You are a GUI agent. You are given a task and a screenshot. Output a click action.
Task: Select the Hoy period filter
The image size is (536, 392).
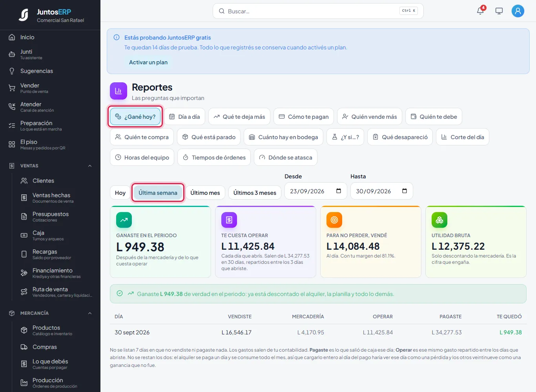point(120,193)
